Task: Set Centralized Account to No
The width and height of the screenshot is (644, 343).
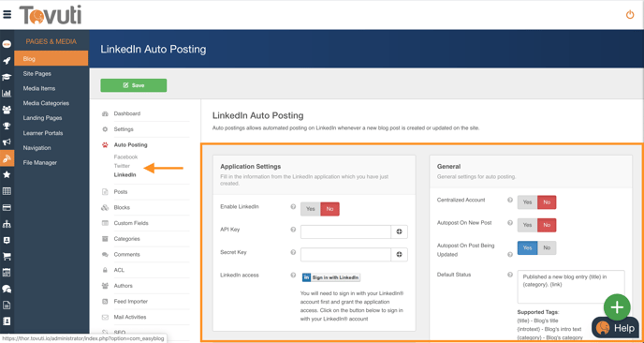Action: click(547, 202)
